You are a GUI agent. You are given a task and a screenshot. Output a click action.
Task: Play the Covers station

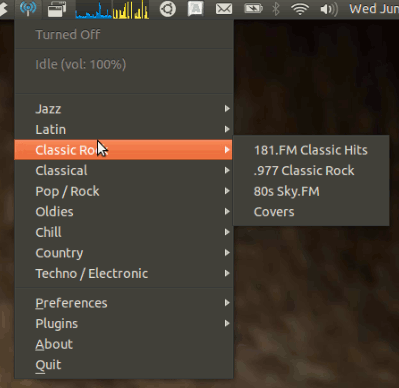[311, 212]
